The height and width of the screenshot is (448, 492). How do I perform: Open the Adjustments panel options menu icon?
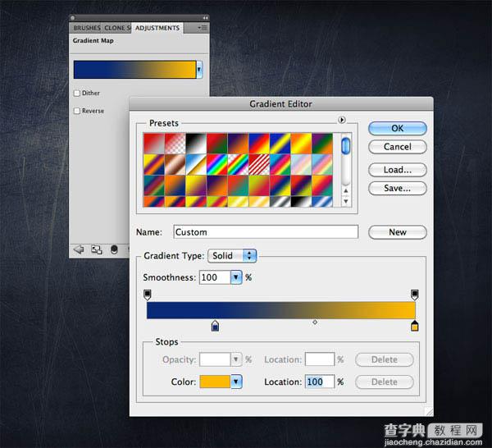point(203,28)
